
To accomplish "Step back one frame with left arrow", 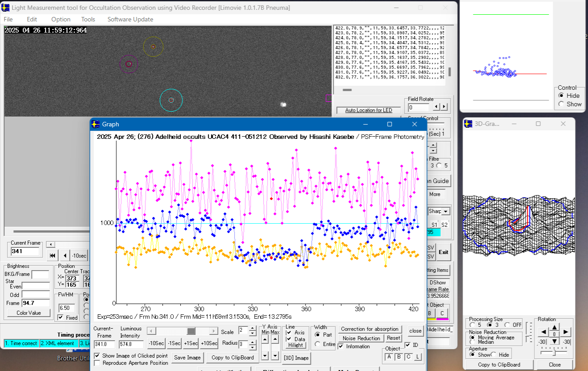I will pos(65,255).
